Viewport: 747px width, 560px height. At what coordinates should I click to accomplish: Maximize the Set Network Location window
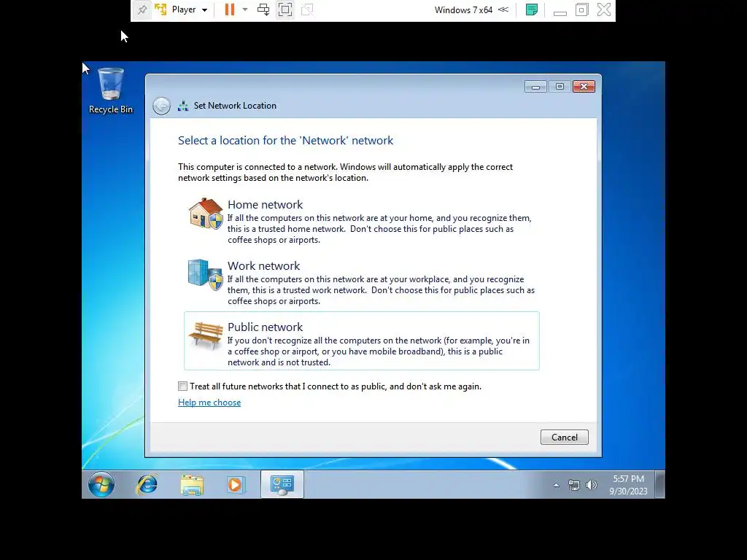pos(560,86)
